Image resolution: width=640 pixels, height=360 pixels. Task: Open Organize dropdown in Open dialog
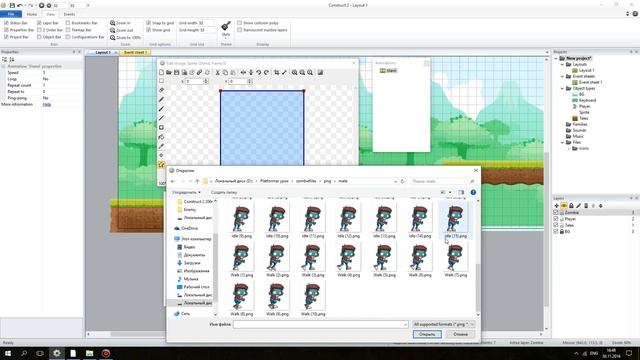click(x=187, y=192)
